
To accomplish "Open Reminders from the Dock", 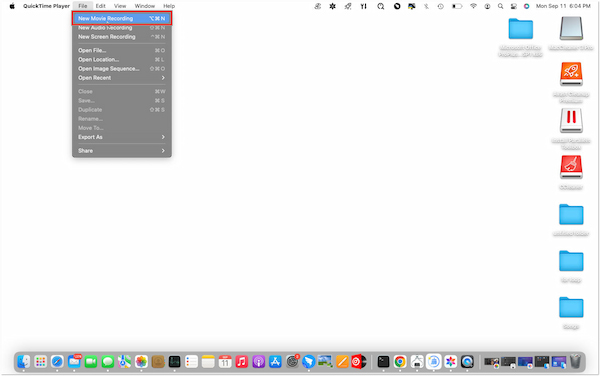I will point(191,361).
